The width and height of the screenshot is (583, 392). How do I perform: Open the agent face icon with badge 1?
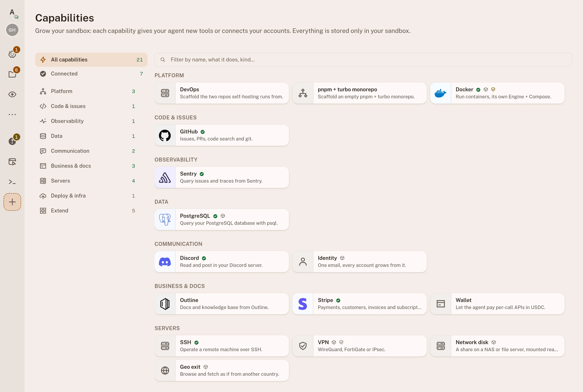pyautogui.click(x=12, y=54)
